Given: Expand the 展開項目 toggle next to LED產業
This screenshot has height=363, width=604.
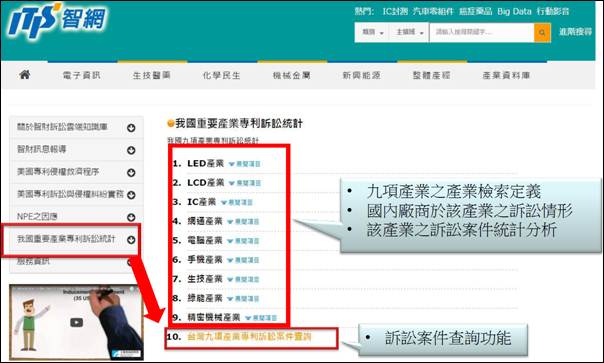Looking at the screenshot, I should [245, 164].
